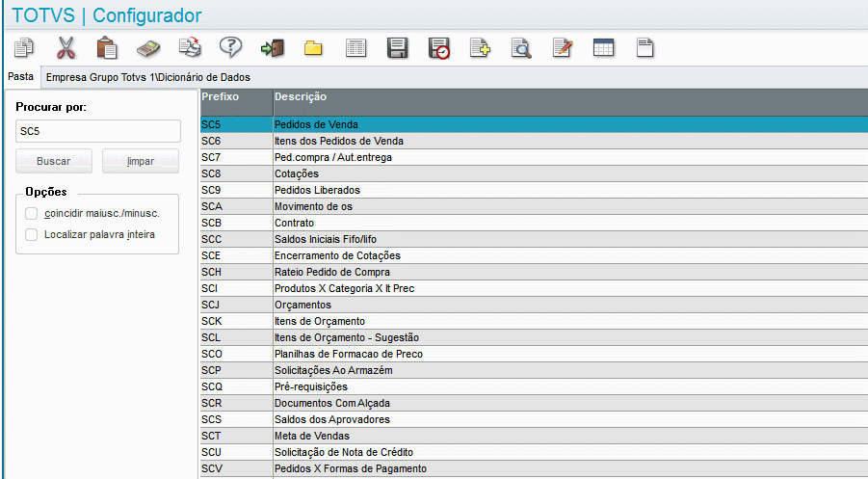This screenshot has width=868, height=479.
Task: Click the Procurar por search field
Action: [98, 131]
